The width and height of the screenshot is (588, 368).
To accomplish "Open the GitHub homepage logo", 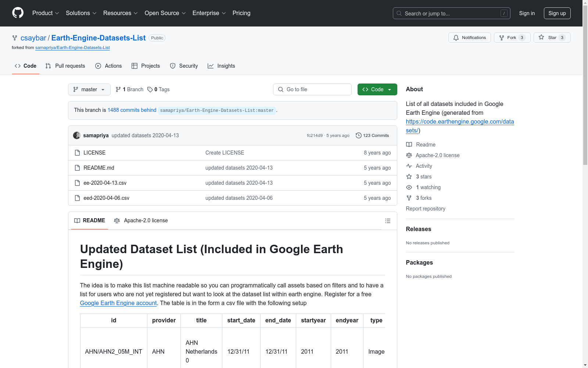I will [x=18, y=13].
